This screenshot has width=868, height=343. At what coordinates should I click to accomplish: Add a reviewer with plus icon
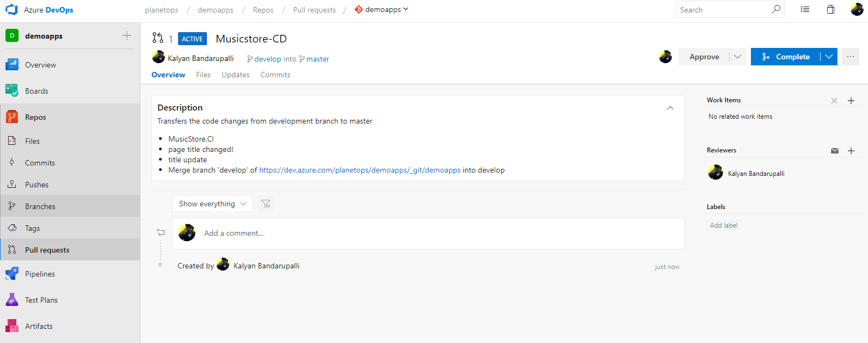851,151
